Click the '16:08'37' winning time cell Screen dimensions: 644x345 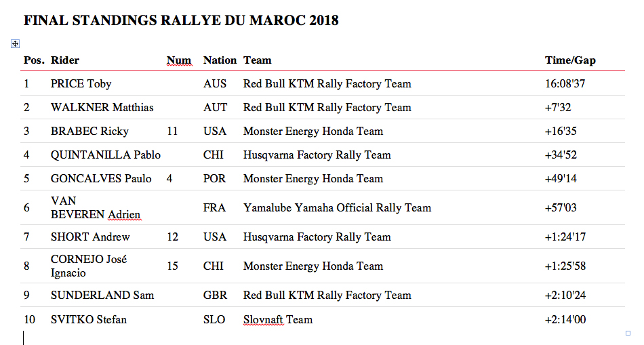point(565,84)
